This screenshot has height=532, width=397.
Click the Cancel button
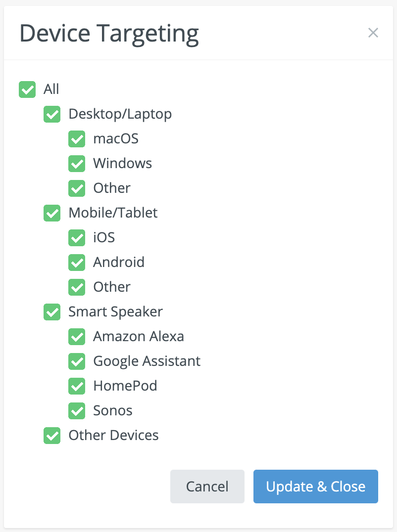[207, 487]
